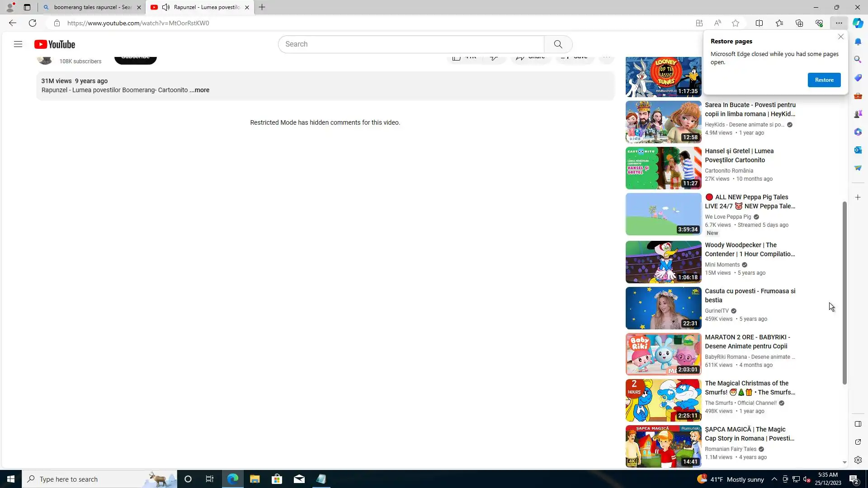Open the Edge Collections icon

coord(799,23)
